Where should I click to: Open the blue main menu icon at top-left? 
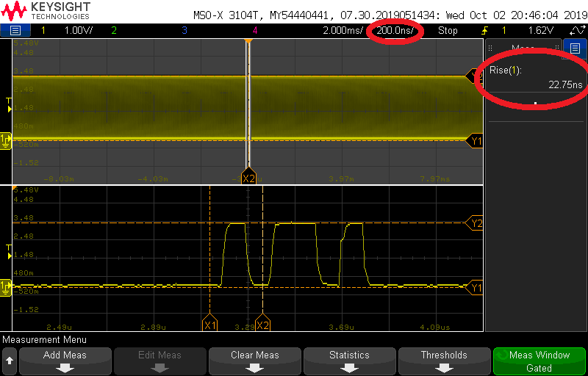click(x=15, y=30)
